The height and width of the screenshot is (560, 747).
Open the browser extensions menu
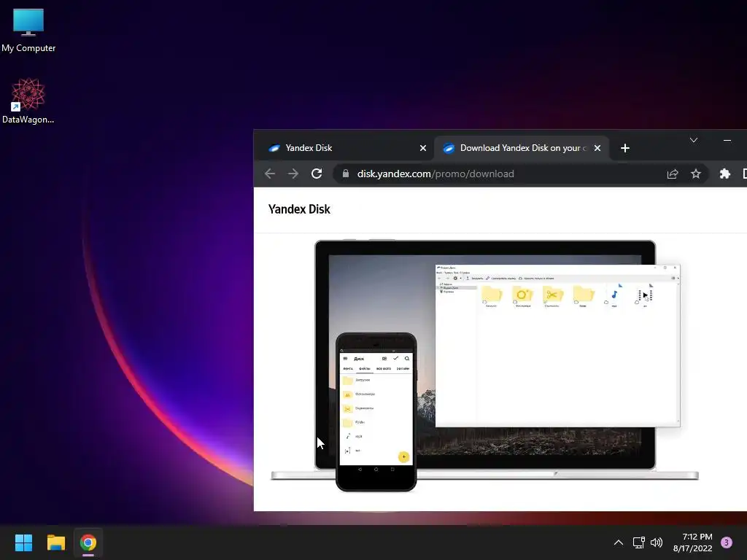pos(724,174)
